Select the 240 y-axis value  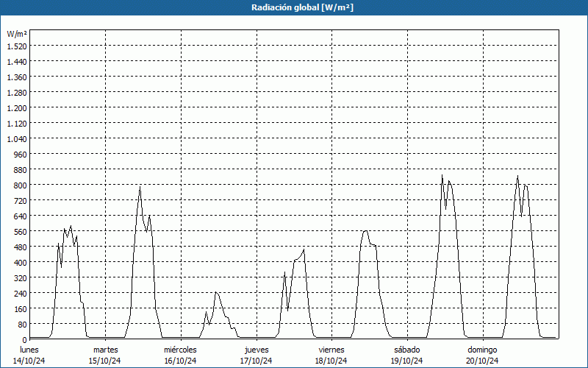(x=21, y=294)
